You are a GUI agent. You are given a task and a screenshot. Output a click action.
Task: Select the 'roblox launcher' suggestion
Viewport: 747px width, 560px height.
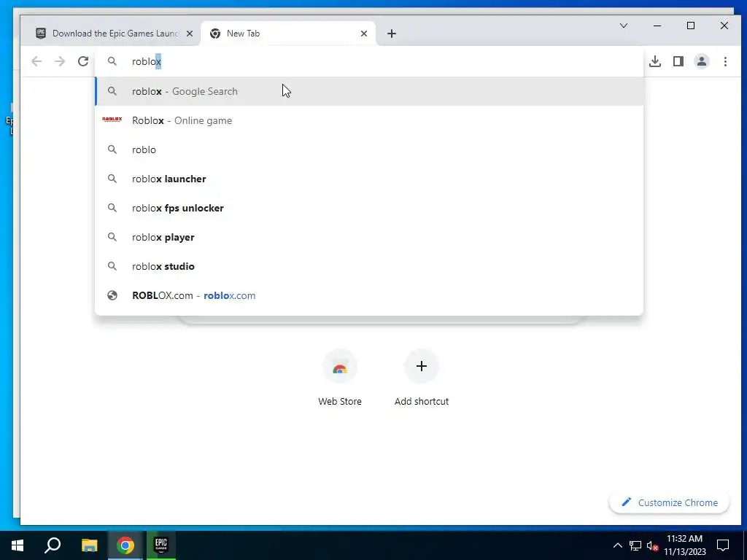tap(369, 179)
